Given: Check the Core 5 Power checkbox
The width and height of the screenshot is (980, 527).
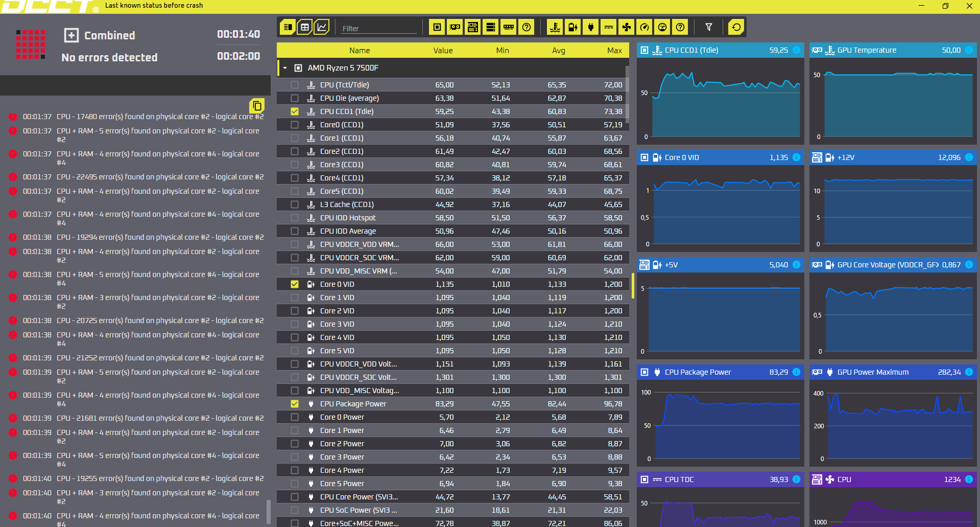Looking at the screenshot, I should click(x=295, y=484).
